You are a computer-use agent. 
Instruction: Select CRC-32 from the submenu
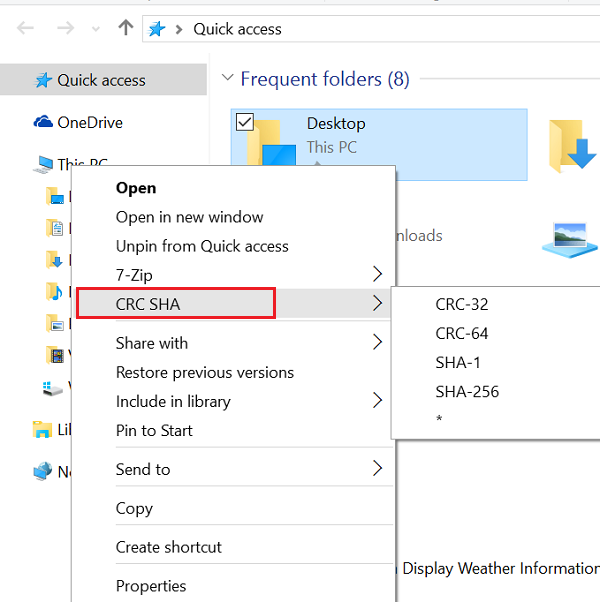coord(462,304)
